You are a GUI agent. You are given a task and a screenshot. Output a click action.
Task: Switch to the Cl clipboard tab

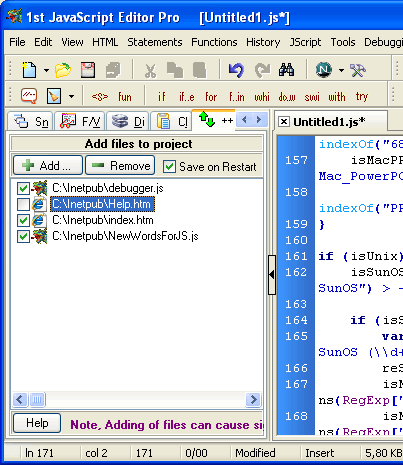pyautogui.click(x=171, y=121)
